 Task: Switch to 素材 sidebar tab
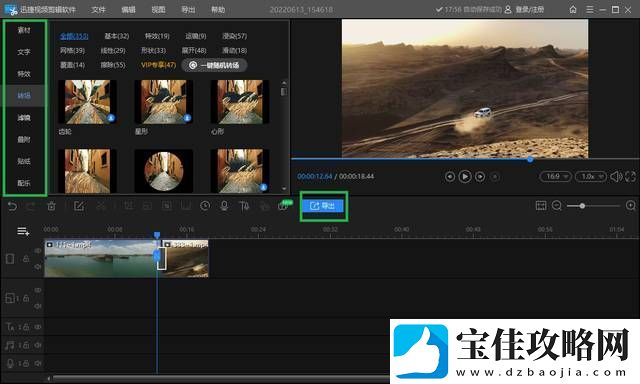(x=24, y=30)
